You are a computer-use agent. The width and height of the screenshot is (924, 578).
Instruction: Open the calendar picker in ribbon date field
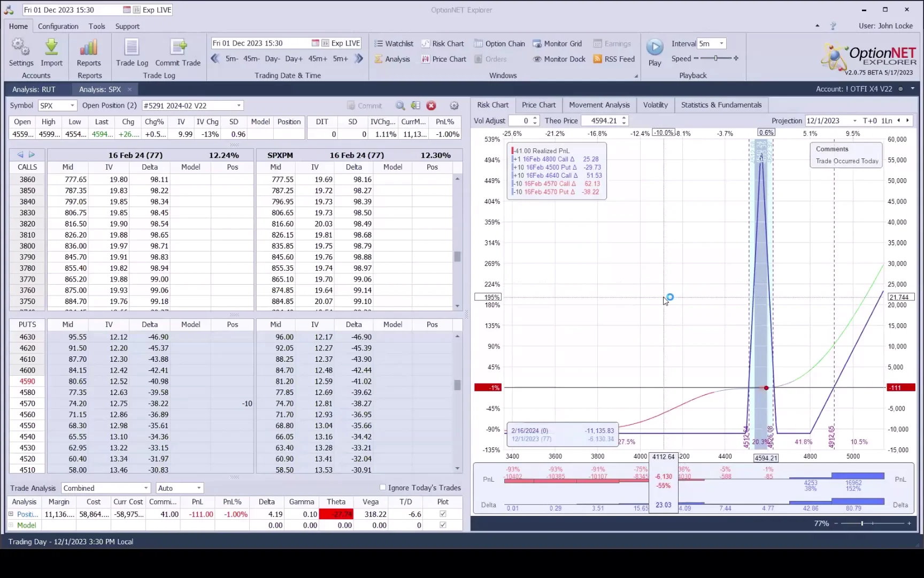tap(315, 43)
